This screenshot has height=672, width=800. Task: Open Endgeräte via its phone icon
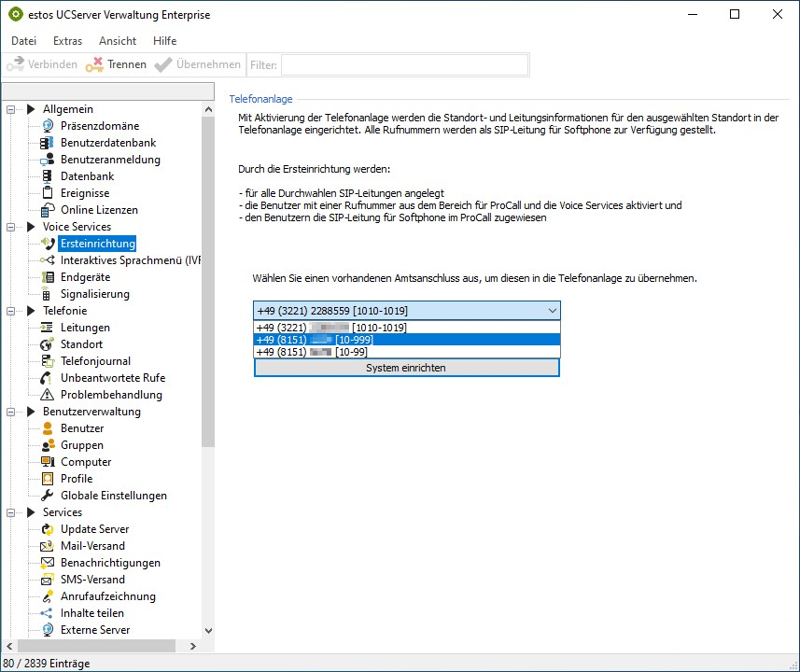[47, 277]
